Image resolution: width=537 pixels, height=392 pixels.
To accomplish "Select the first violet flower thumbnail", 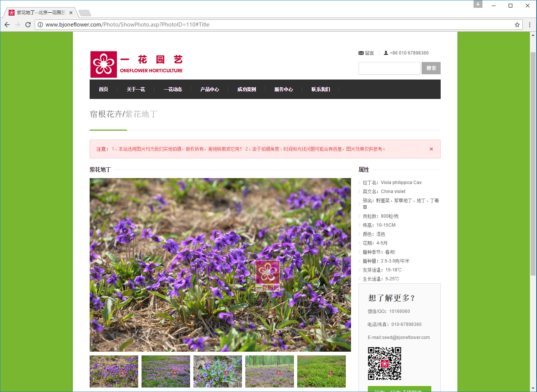I will [x=114, y=371].
